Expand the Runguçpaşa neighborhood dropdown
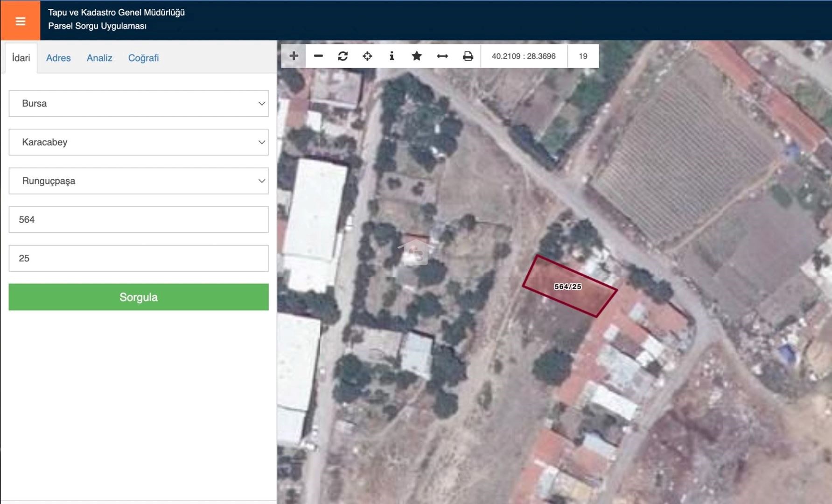This screenshot has height=504, width=832. pos(139,181)
